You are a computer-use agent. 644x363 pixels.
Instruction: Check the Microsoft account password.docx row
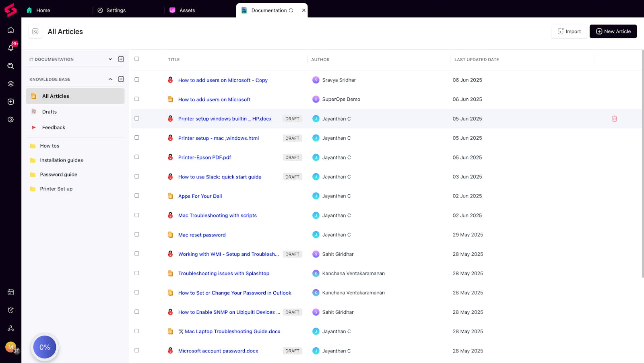pos(137,351)
